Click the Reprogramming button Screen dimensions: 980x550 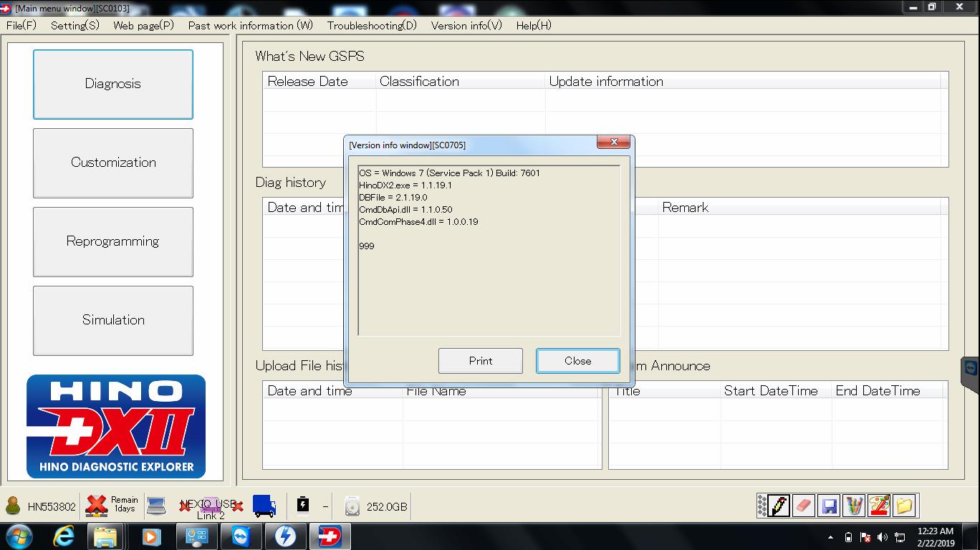tap(113, 241)
